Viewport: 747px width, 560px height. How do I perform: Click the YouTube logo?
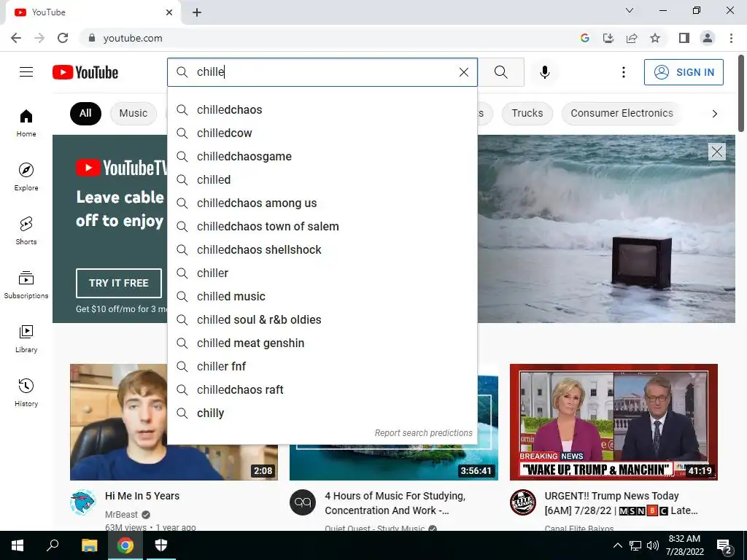[x=85, y=72]
